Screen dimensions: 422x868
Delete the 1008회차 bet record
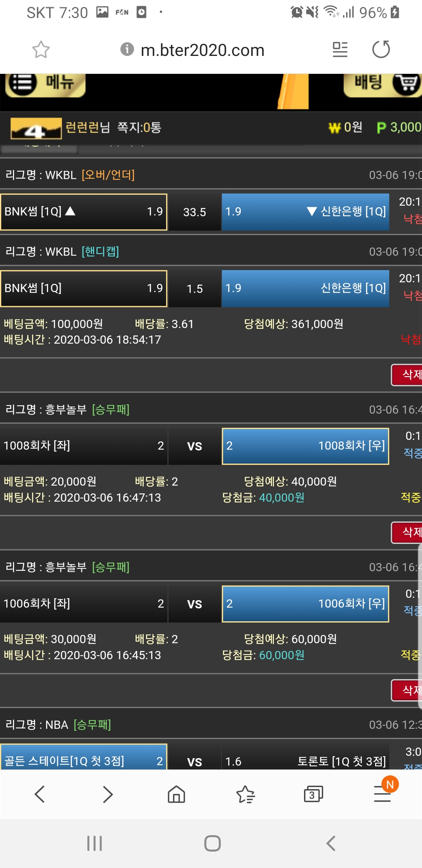tap(407, 532)
